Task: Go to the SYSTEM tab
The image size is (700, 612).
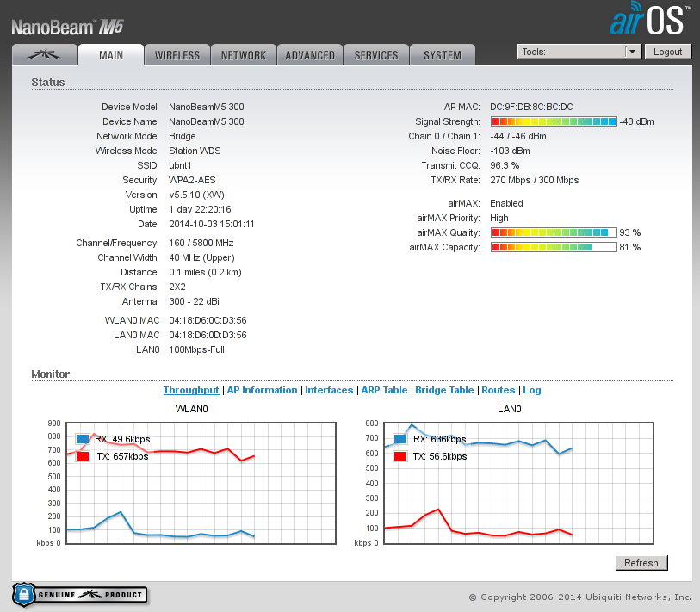Action: click(443, 55)
